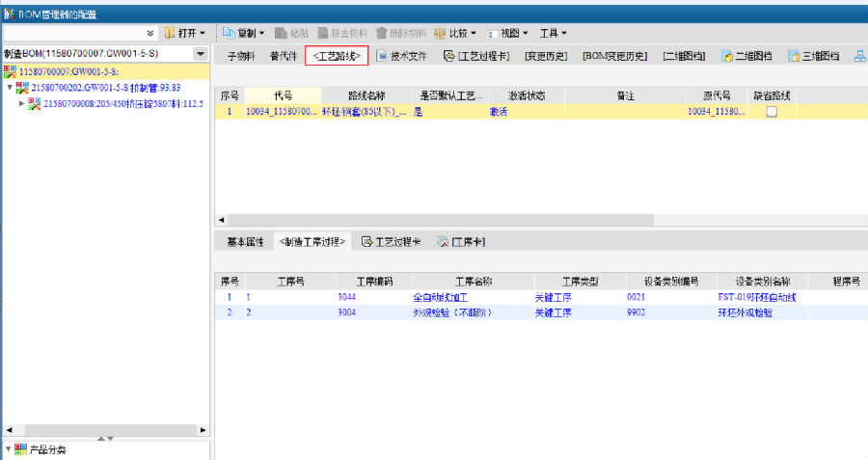Click the 移去物料 remove material icon
The width and height of the screenshot is (868, 460).
click(x=323, y=33)
